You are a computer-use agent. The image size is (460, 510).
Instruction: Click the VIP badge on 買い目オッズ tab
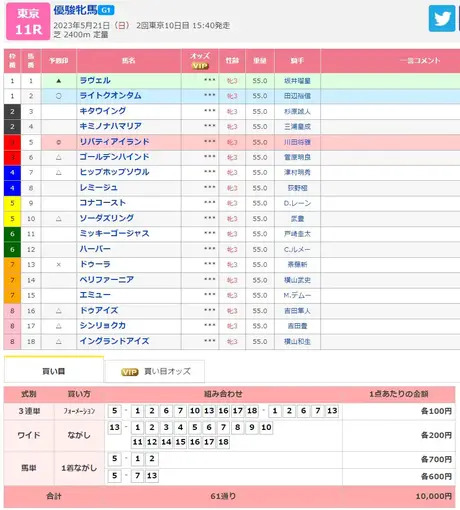(x=130, y=372)
